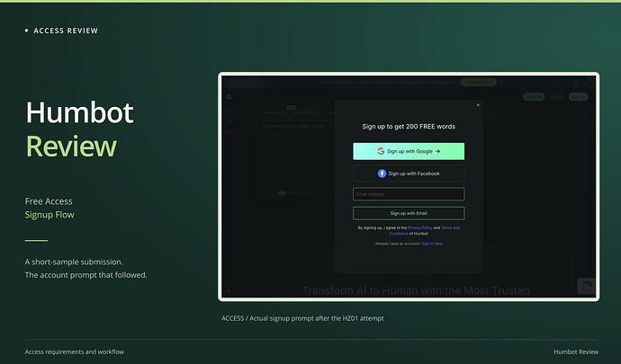Click the Sign up with Email button

pos(409,213)
